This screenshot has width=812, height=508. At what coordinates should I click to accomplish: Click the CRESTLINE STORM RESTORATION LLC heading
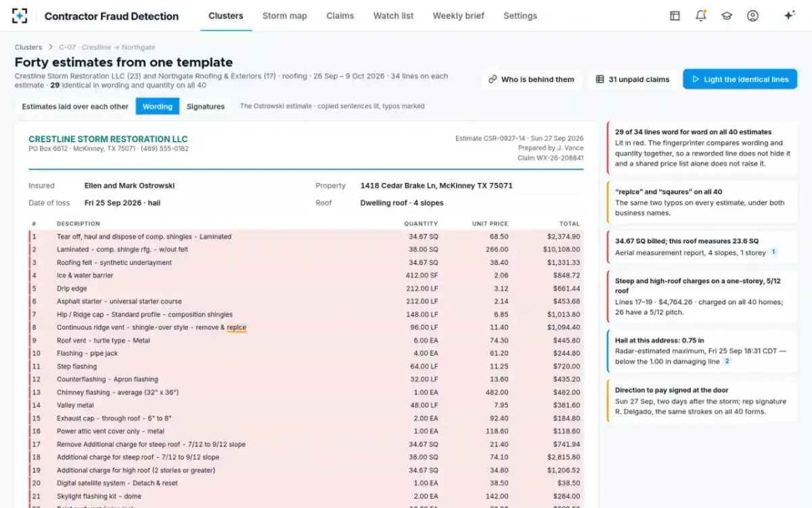tap(108, 139)
